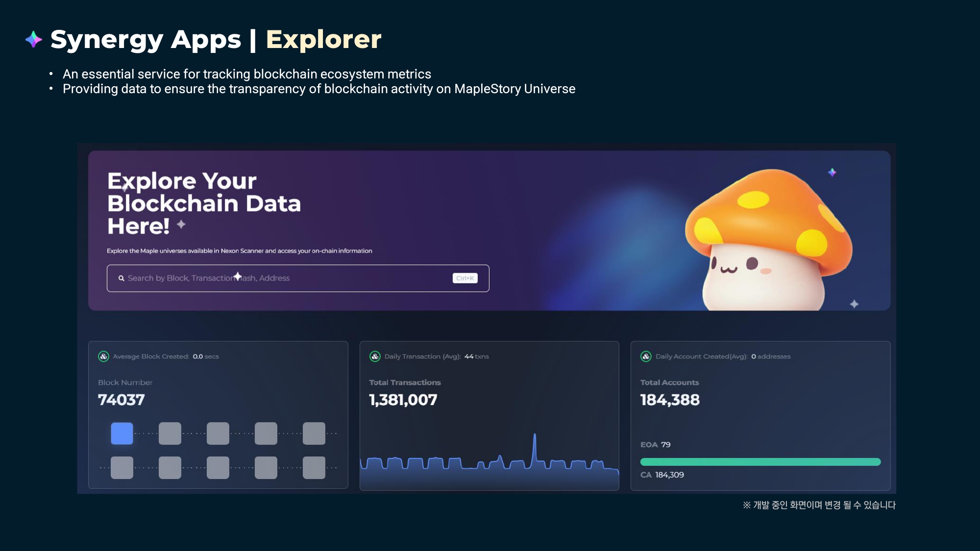This screenshot has height=551, width=980.
Task: Click the Ctrl+K shortcut badge
Action: point(465,278)
